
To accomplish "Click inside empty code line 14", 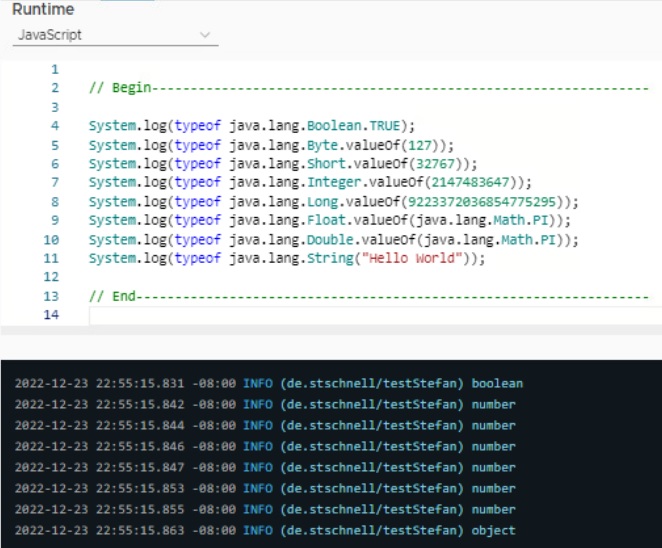I will tap(375, 315).
